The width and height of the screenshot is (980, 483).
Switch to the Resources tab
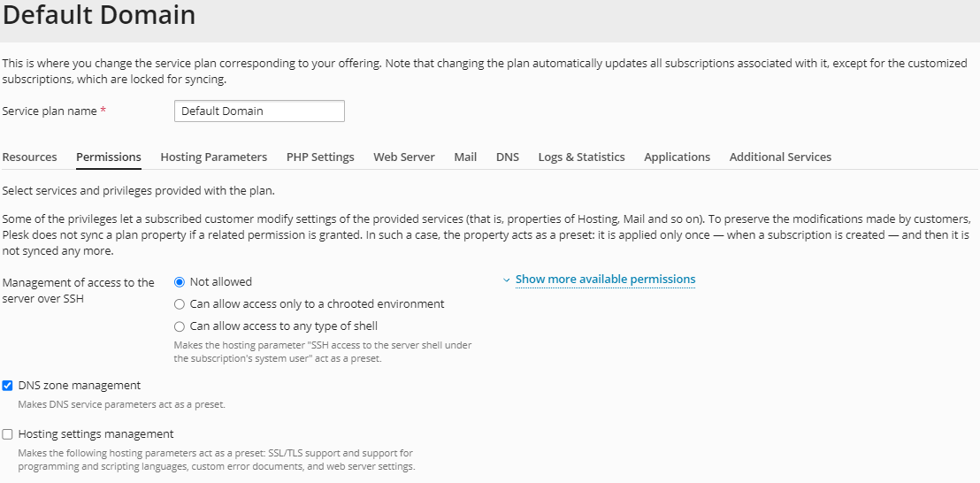tap(29, 157)
